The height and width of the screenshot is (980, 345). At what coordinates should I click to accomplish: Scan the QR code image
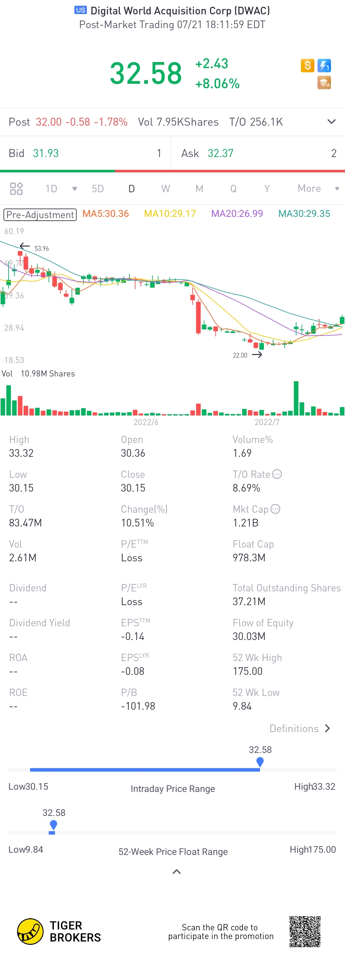tap(305, 931)
